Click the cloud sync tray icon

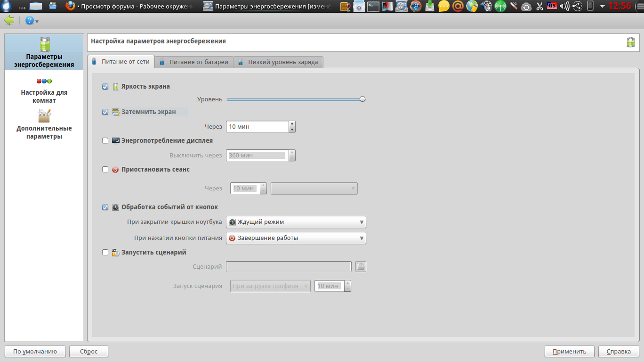tap(527, 6)
